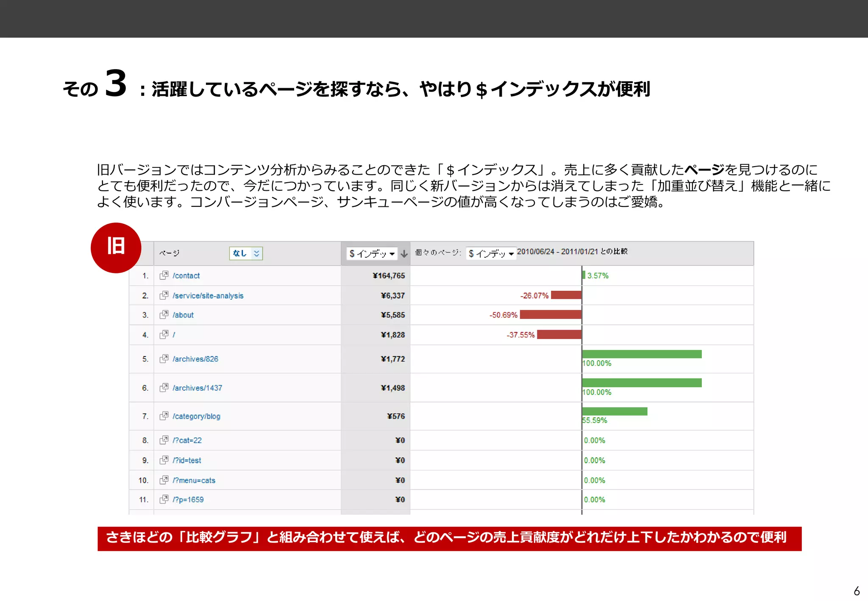Open the /?id=test link
The width and height of the screenshot is (868, 601).
(186, 460)
